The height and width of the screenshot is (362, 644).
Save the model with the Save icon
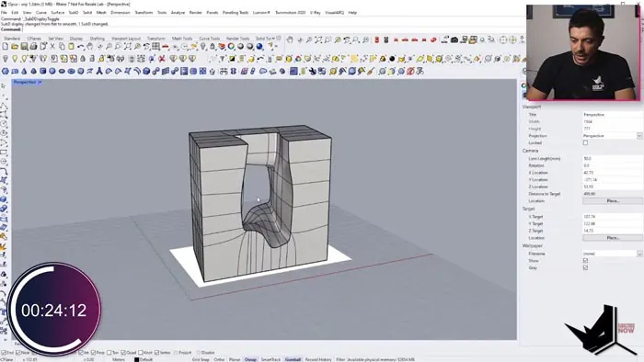click(24, 46)
